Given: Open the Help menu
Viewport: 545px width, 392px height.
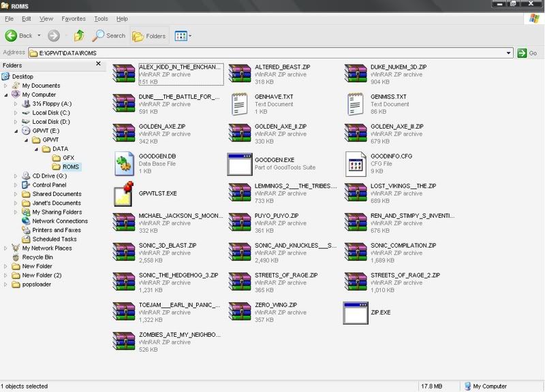Looking at the screenshot, I should (x=122, y=19).
